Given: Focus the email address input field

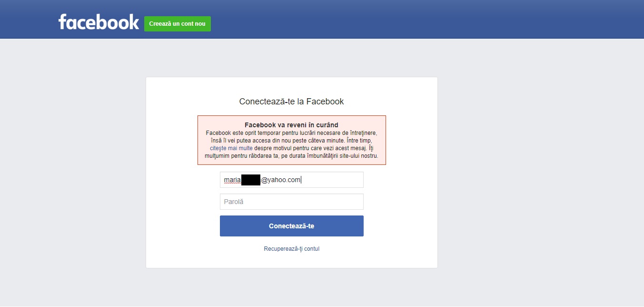Looking at the screenshot, I should [333, 180].
